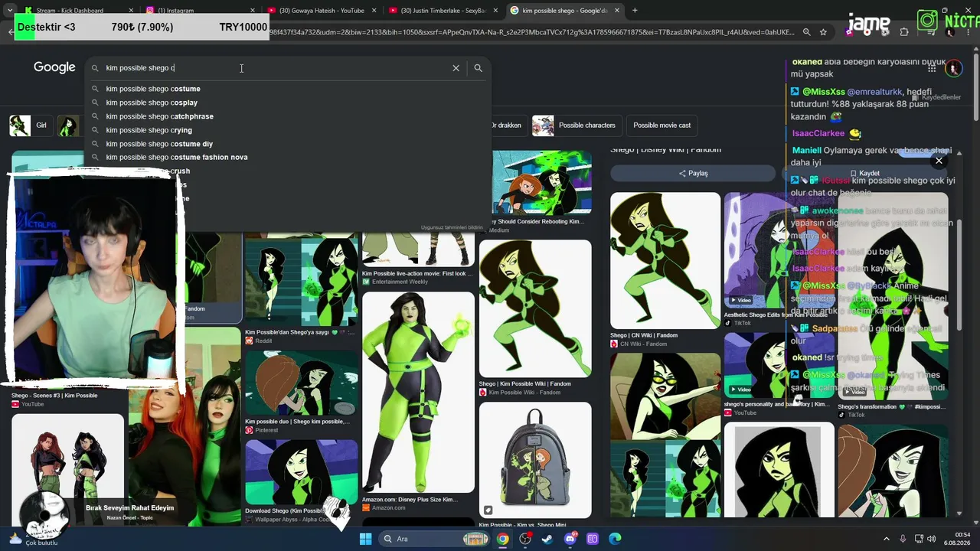Open the Kaydedilenler saved items link
This screenshot has width=980, height=551.
[936, 97]
